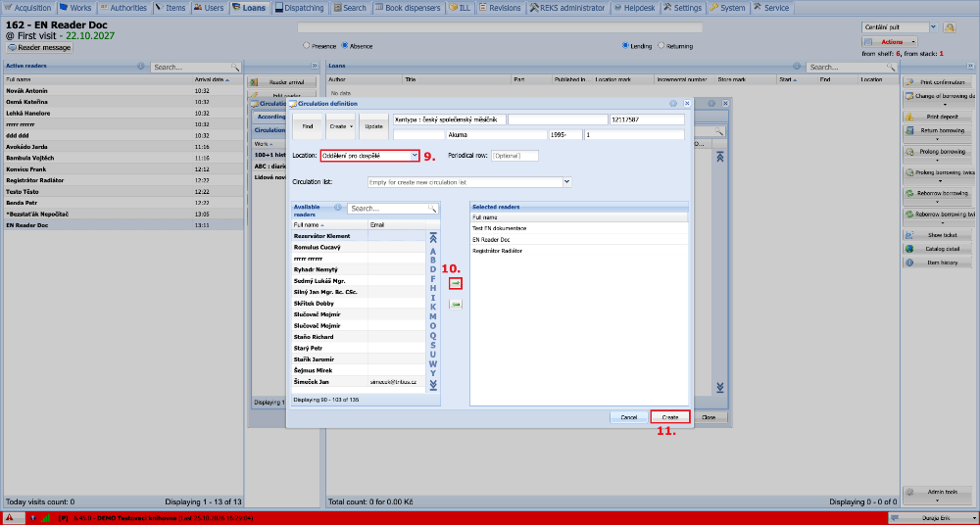Open Item history in right panel
The height and width of the screenshot is (525, 980).
pyautogui.click(x=938, y=262)
